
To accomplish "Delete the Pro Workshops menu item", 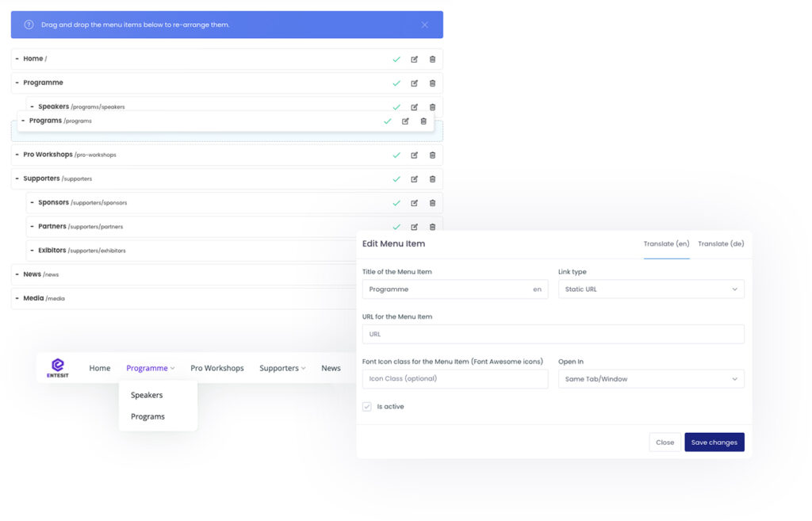I will (432, 155).
